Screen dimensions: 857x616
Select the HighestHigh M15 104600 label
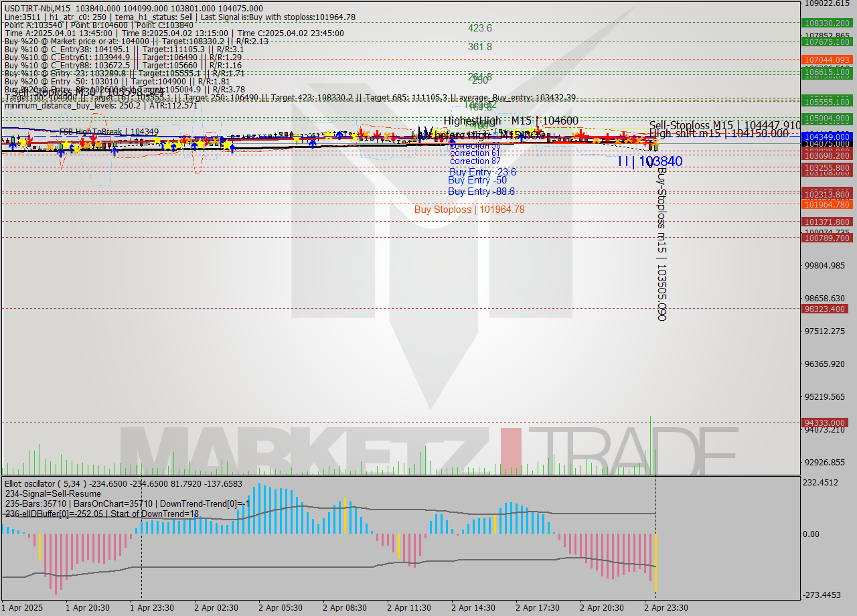tap(509, 121)
